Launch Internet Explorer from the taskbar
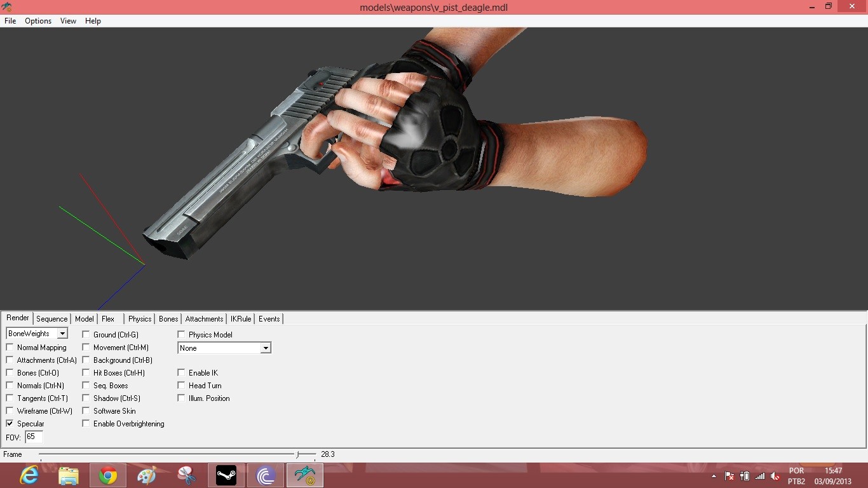This screenshot has height=488, width=868. (x=29, y=475)
